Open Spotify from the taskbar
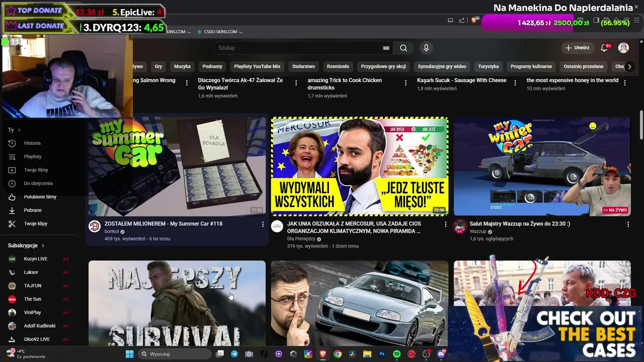 tap(396, 354)
